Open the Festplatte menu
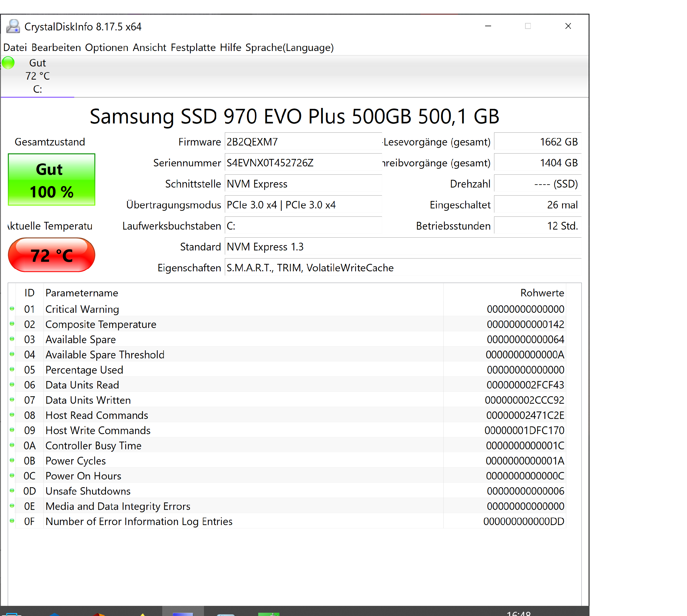The width and height of the screenshot is (687, 616). pyautogui.click(x=193, y=47)
